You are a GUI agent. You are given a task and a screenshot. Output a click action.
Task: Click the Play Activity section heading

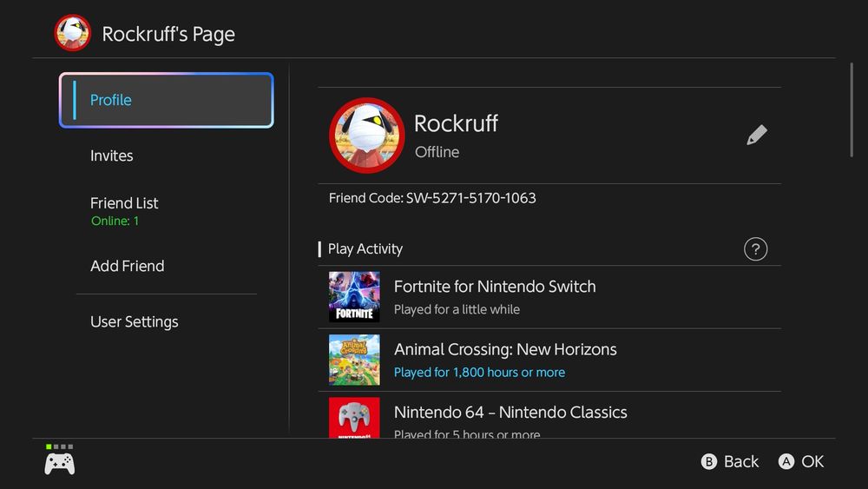365,249
